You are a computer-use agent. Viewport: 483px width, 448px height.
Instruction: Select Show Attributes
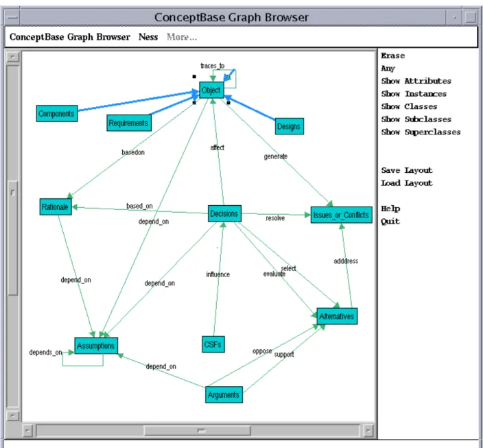coord(416,81)
